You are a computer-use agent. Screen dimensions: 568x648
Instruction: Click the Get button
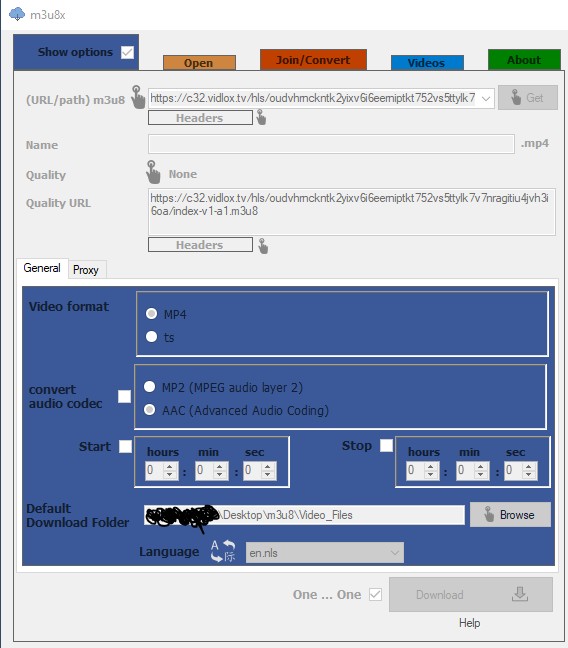pos(527,98)
